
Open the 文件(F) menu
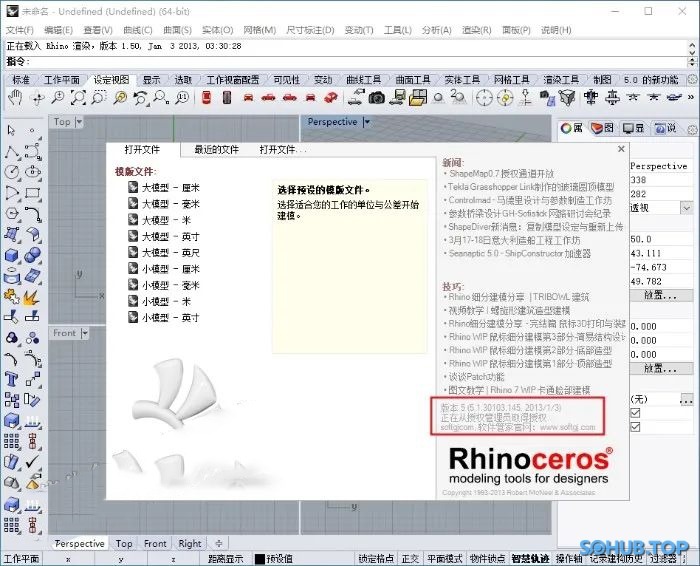coord(20,30)
